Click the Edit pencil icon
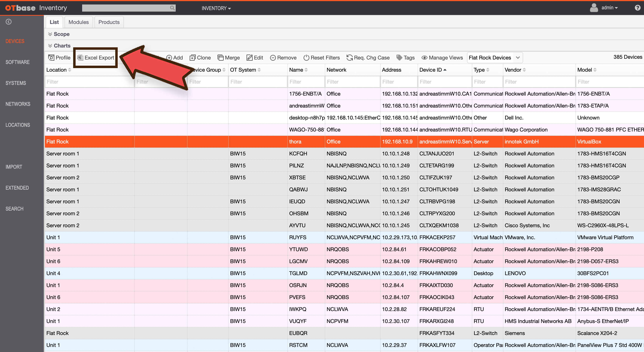 [x=249, y=58]
